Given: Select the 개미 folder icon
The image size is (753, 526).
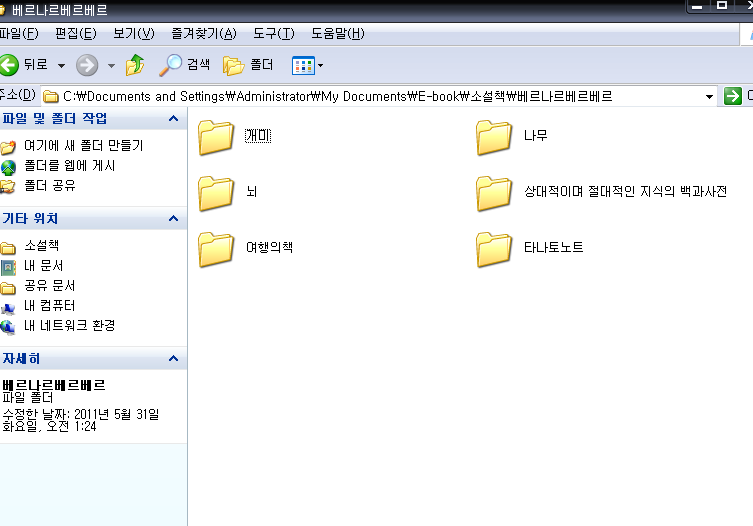Looking at the screenshot, I should 216,137.
